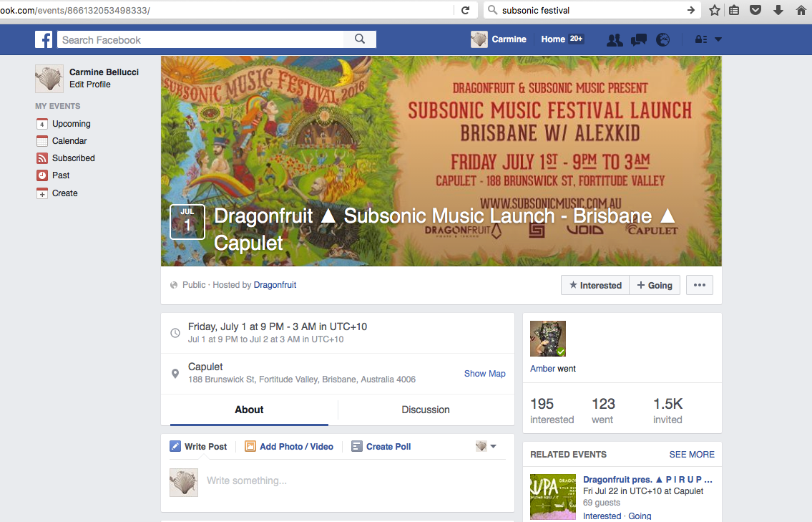
Task: Open Carmine profile in top bar
Action: click(x=498, y=39)
